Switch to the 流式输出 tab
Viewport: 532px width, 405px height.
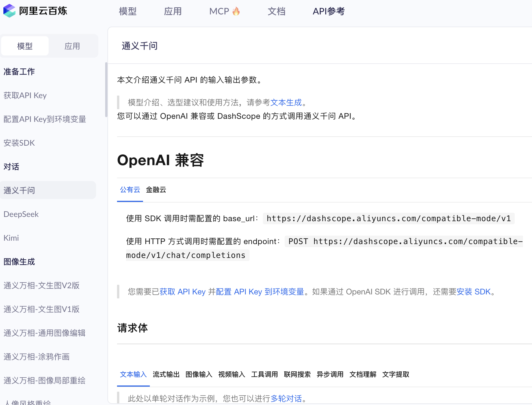pyautogui.click(x=166, y=374)
